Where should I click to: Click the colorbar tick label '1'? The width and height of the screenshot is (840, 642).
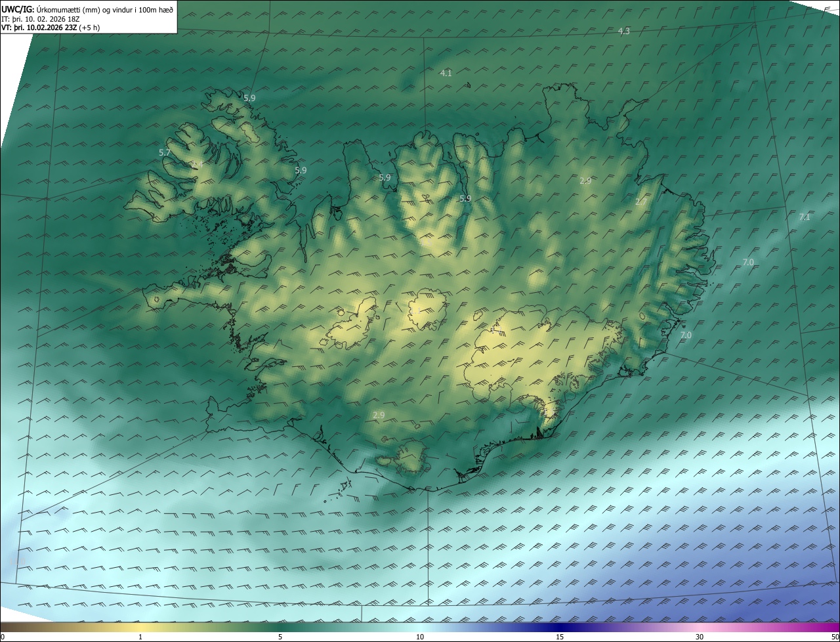tap(140, 637)
